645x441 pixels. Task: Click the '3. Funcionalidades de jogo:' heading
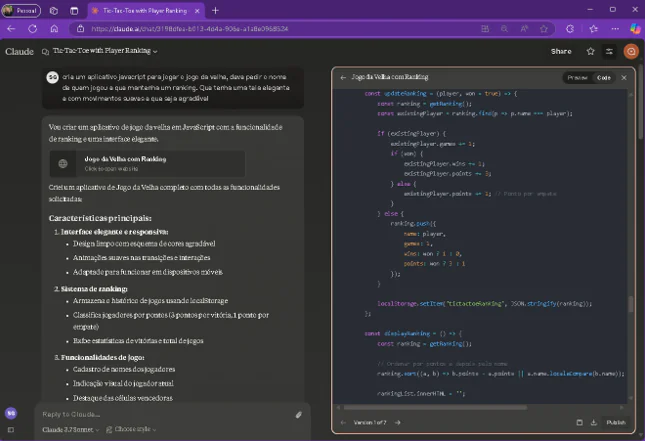click(99, 357)
